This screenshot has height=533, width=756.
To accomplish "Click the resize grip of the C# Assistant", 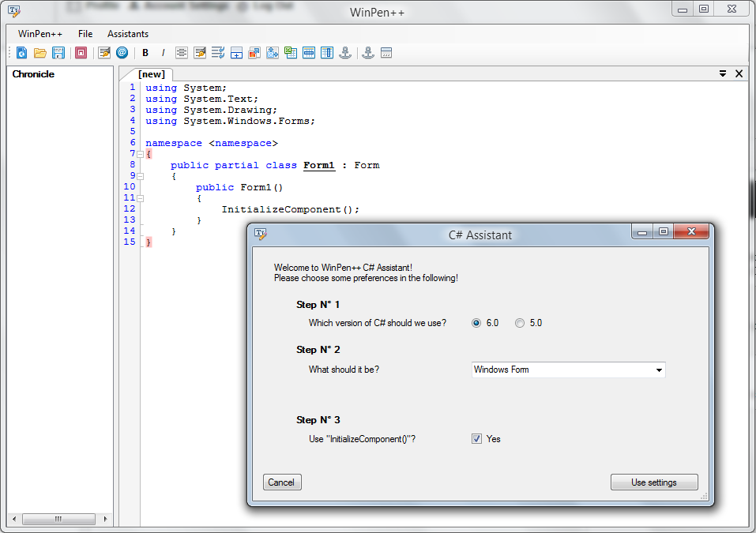I will [x=704, y=497].
